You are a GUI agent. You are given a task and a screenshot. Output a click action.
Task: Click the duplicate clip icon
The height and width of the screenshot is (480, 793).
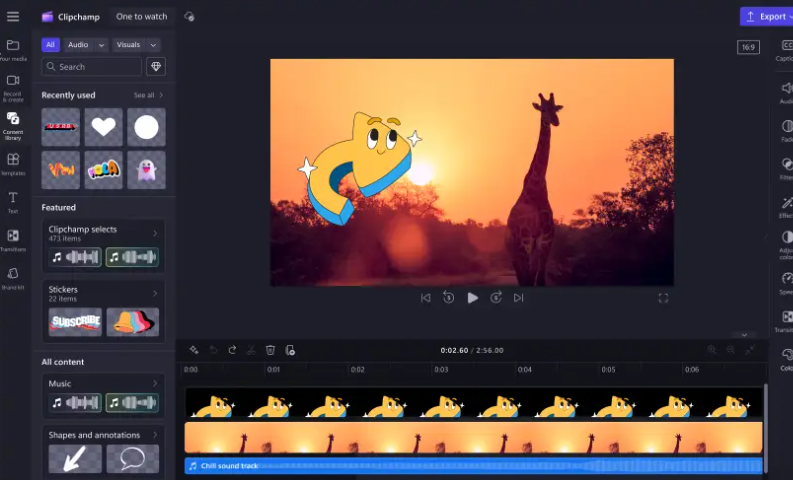[290, 350]
